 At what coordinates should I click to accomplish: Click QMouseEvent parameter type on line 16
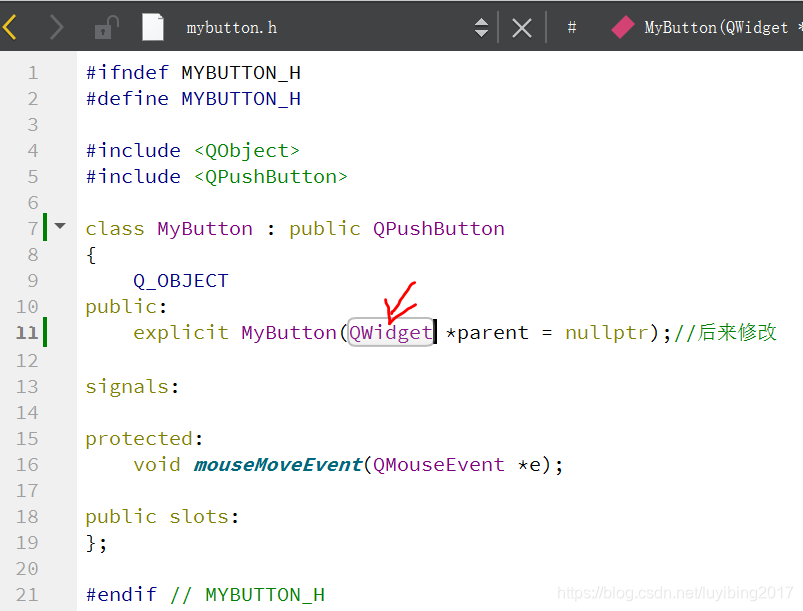(439, 465)
